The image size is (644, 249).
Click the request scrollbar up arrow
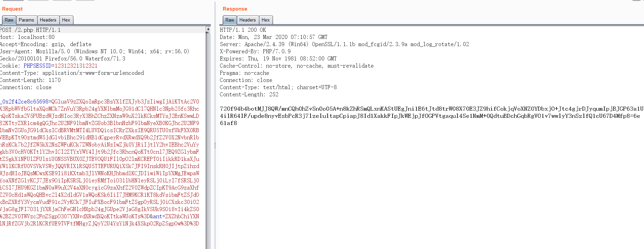(x=208, y=29)
